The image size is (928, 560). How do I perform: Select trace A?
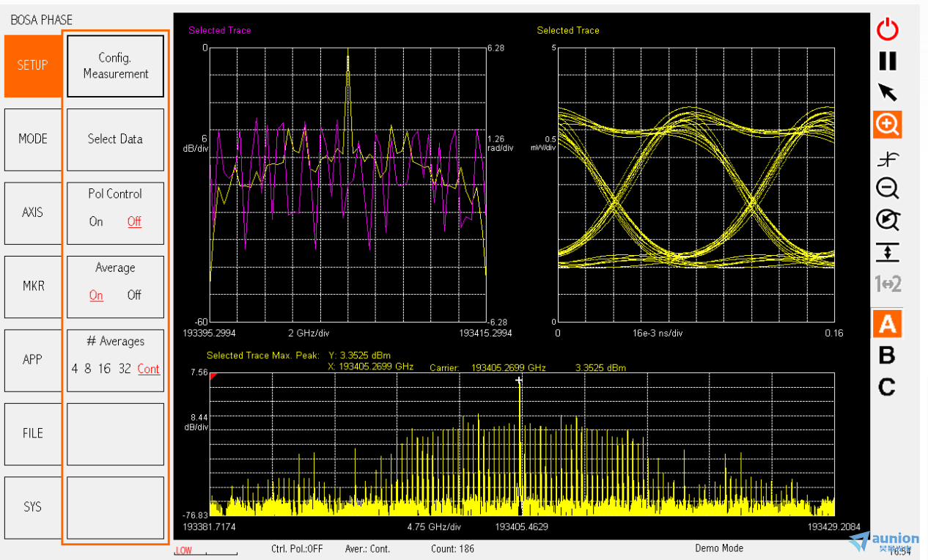point(888,324)
